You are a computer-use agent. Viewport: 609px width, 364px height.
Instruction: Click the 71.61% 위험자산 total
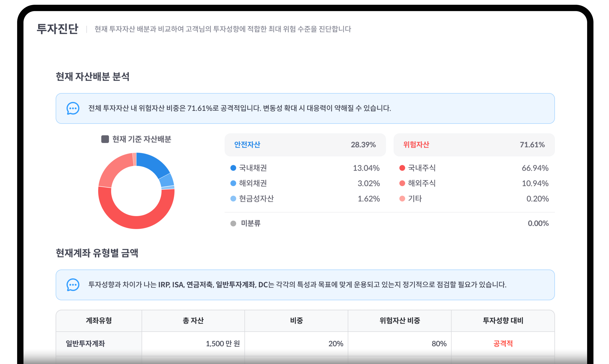coord(532,145)
